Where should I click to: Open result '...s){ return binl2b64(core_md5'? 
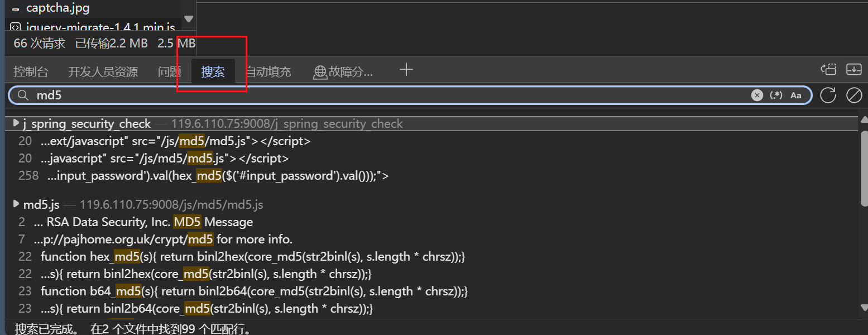coord(207,309)
